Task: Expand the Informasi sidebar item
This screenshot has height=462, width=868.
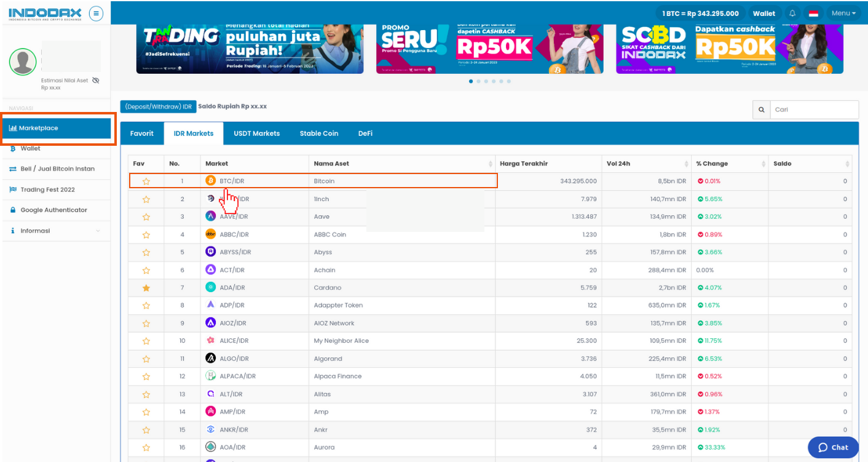Action: tap(57, 231)
